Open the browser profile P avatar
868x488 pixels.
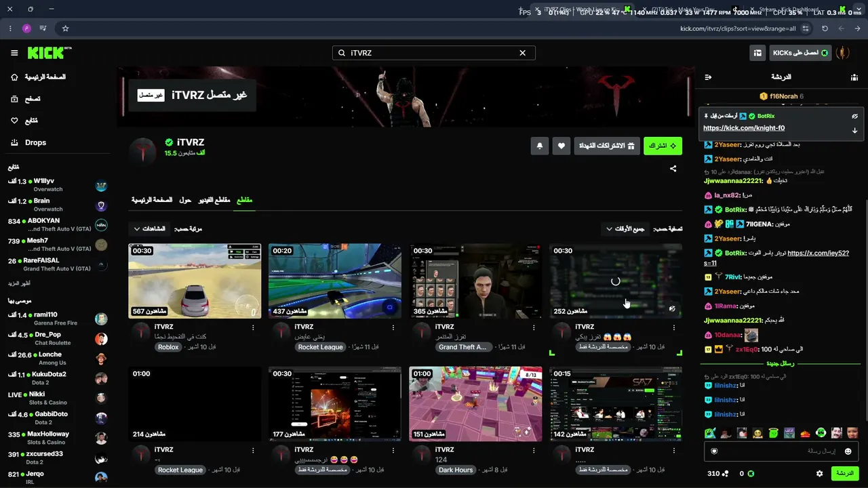point(26,28)
